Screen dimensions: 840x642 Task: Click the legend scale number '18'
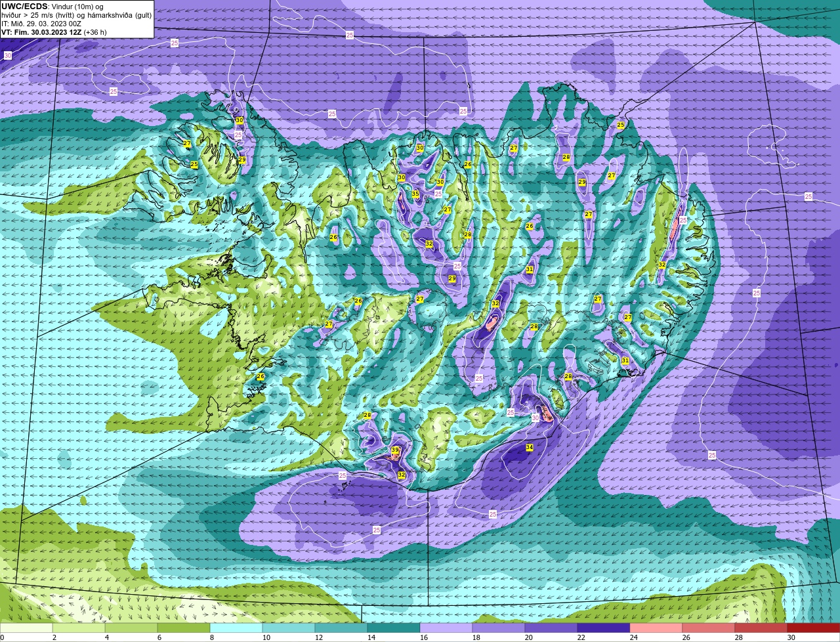[x=476, y=637]
